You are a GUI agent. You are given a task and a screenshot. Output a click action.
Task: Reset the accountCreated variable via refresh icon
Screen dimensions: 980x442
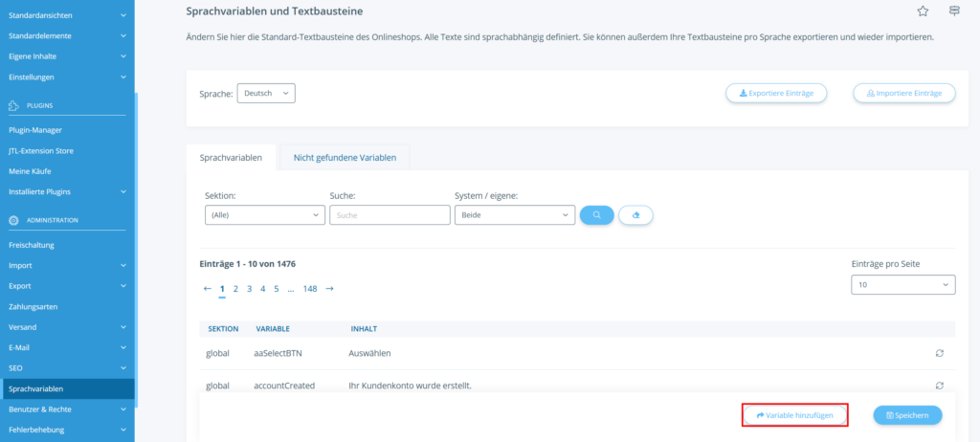click(x=940, y=386)
